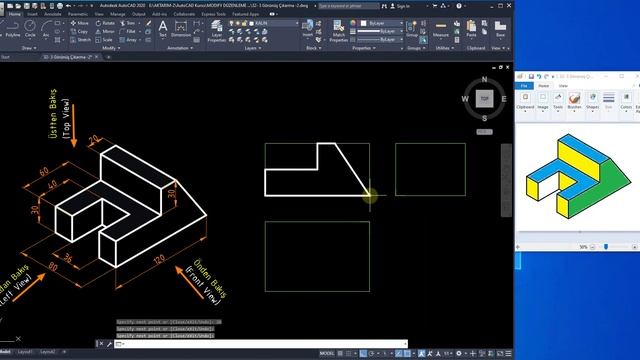The image size is (640, 360).
Task: Toggle snap mode in status bar
Action: tap(349, 353)
